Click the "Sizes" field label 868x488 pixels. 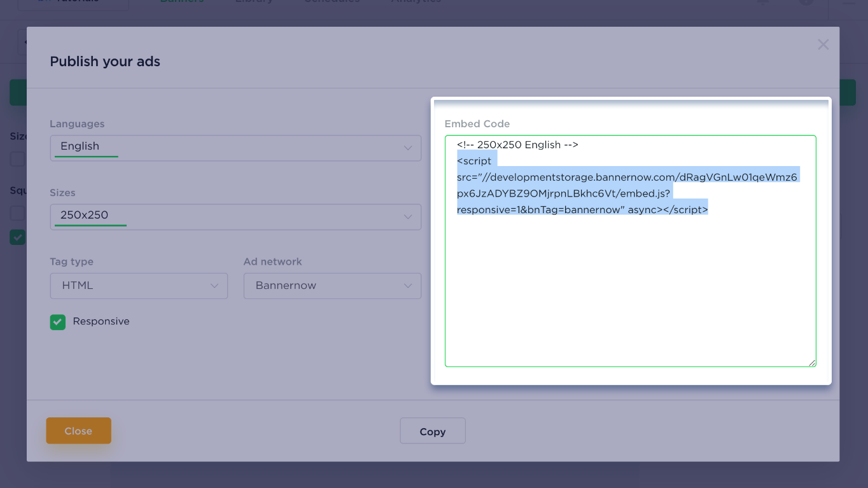(x=62, y=192)
